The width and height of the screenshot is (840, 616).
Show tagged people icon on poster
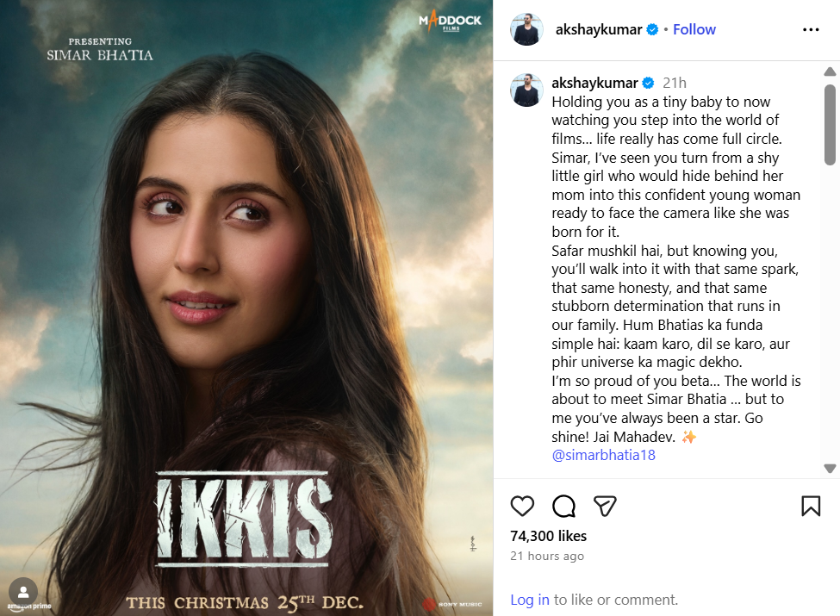(23, 592)
